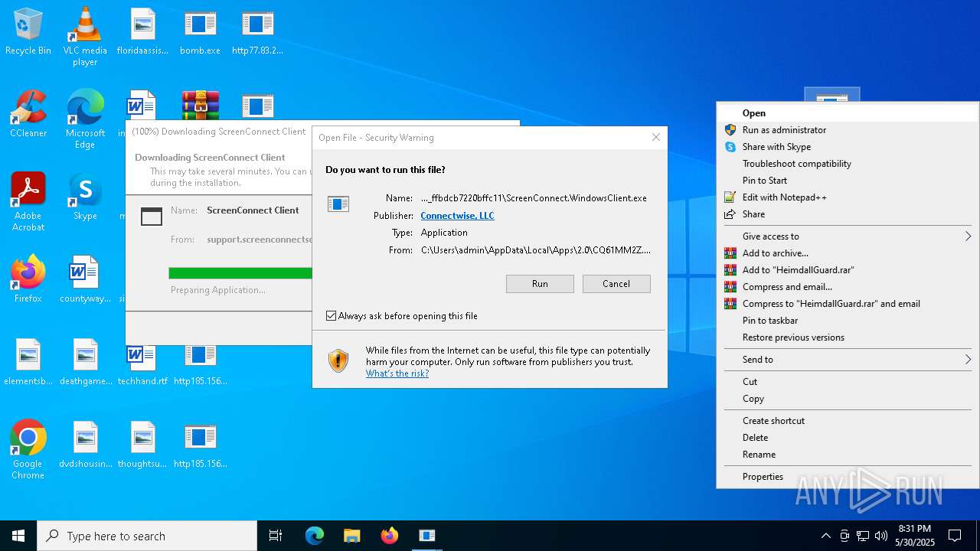This screenshot has height=551, width=980.
Task: Launch CCleaner from the desktop
Action: 28,115
